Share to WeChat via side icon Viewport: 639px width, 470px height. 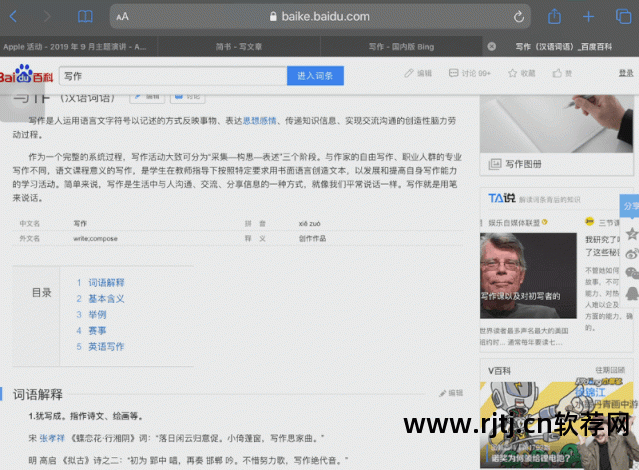point(632,273)
